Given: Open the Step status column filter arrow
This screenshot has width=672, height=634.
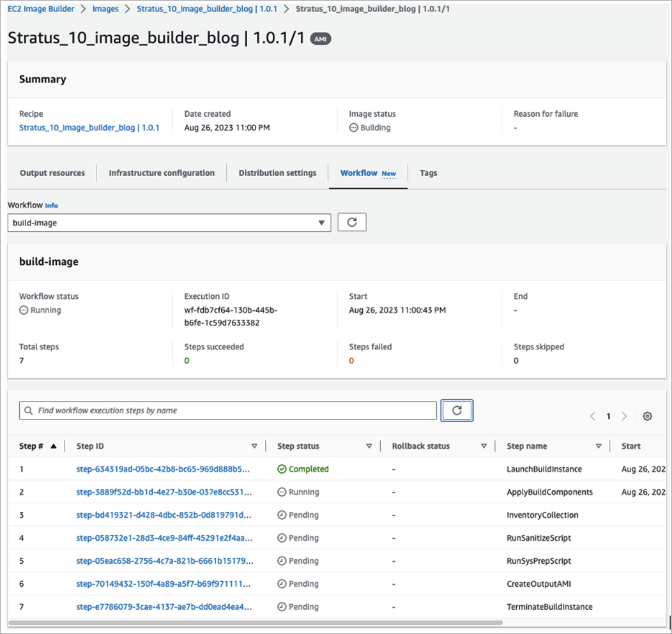Looking at the screenshot, I should 369,446.
